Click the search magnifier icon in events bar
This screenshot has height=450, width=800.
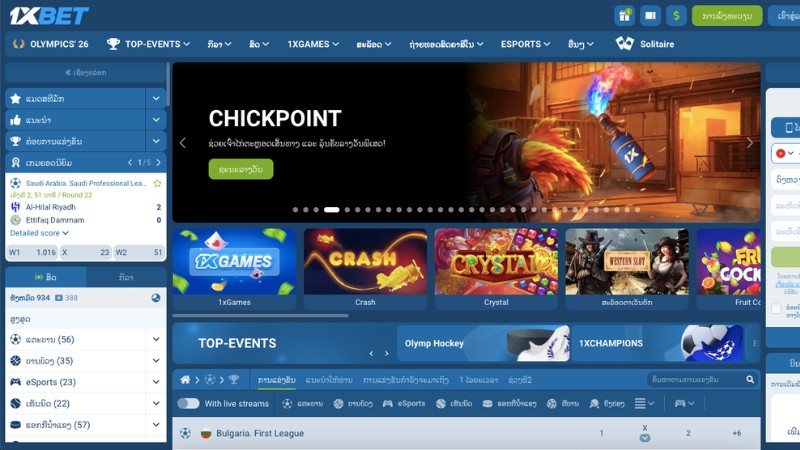click(750, 380)
